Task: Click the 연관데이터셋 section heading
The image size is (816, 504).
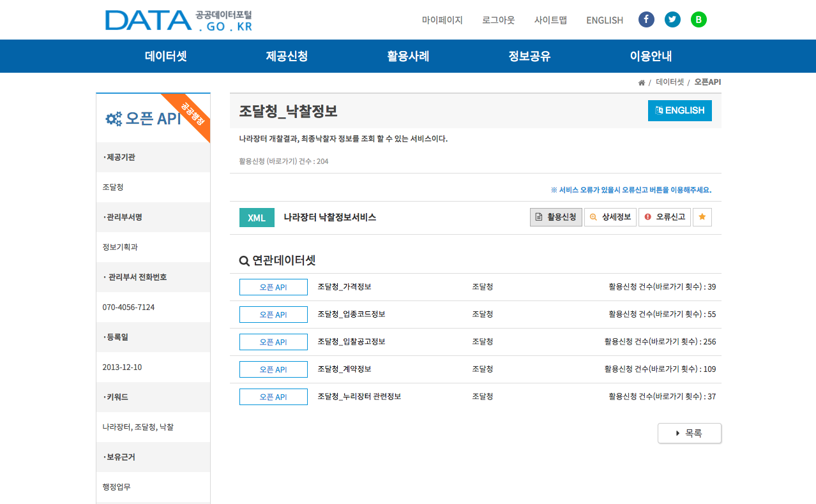Action: tap(277, 260)
